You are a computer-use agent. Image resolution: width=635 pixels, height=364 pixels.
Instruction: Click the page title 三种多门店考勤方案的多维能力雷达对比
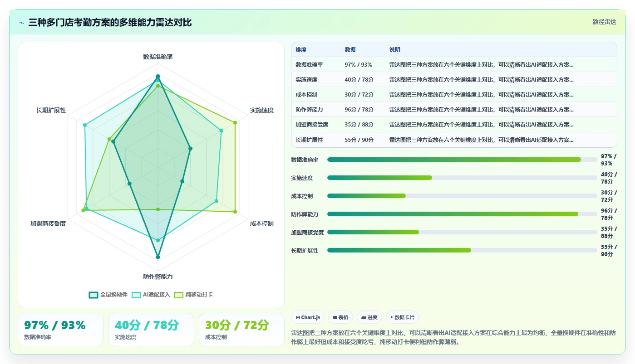[x=110, y=22]
